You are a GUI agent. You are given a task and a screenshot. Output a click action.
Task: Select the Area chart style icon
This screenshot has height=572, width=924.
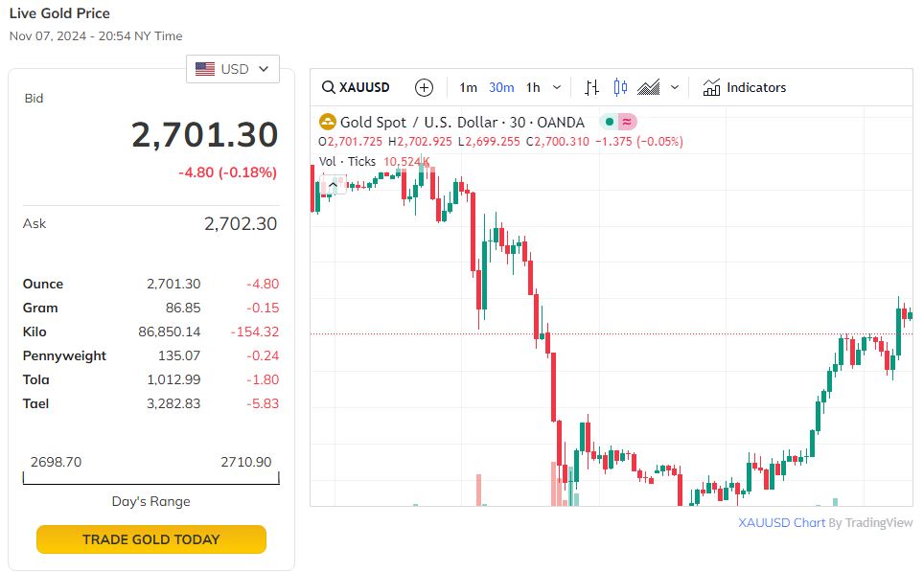[x=649, y=87]
